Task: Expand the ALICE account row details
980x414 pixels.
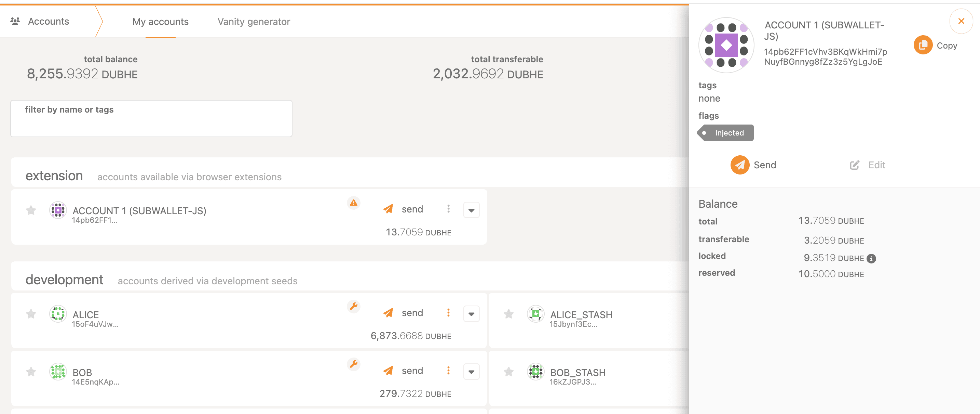Action: pos(471,314)
